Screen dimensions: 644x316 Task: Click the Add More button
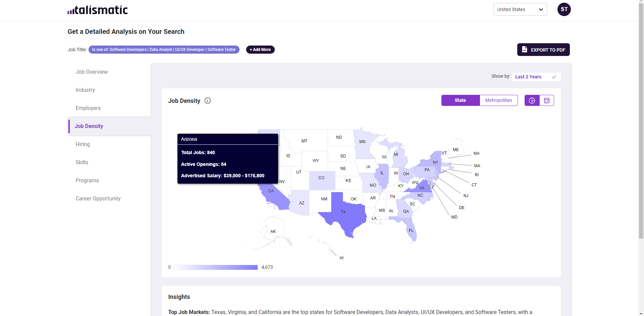260,50
